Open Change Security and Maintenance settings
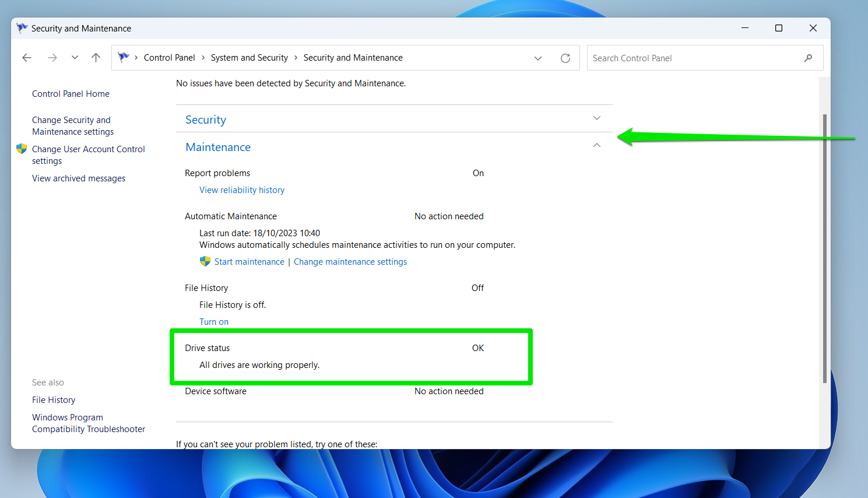Image resolution: width=868 pixels, height=498 pixels. click(x=73, y=126)
